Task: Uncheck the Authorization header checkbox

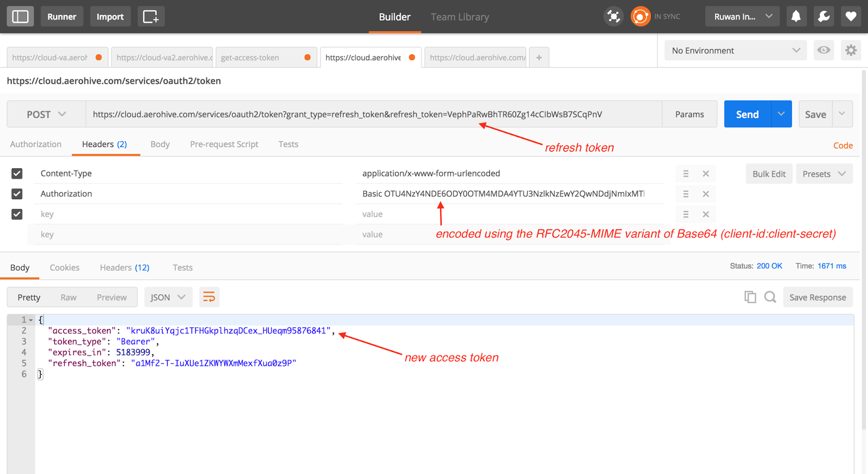Action: (x=17, y=194)
